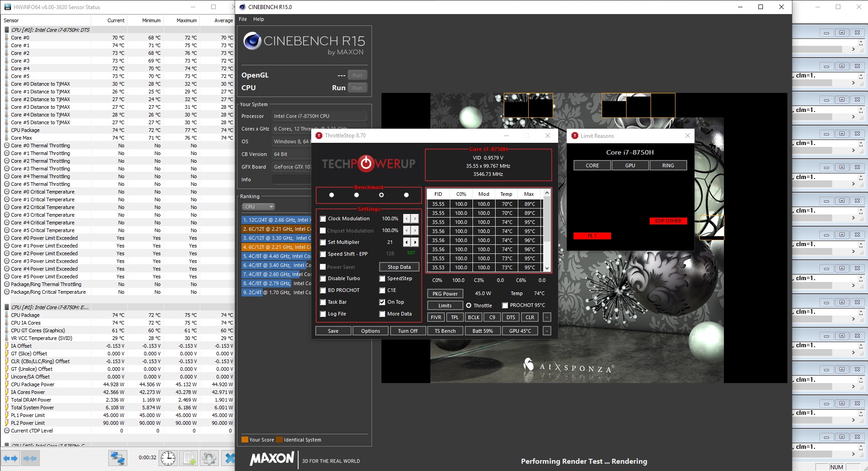Click the lightning icon beside CPU Package Power
This screenshot has width=868, height=471.
click(6, 384)
